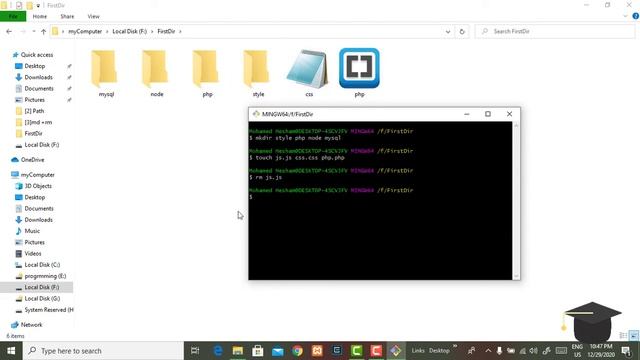
Task: Open green Camtasia taskbar icon
Action: 357,351
